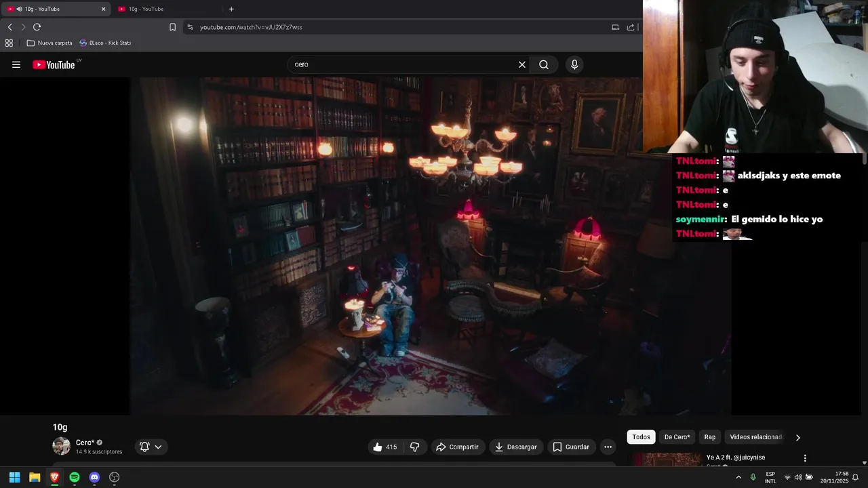Open Spotify from the taskbar
The image size is (868, 488).
pyautogui.click(x=75, y=477)
